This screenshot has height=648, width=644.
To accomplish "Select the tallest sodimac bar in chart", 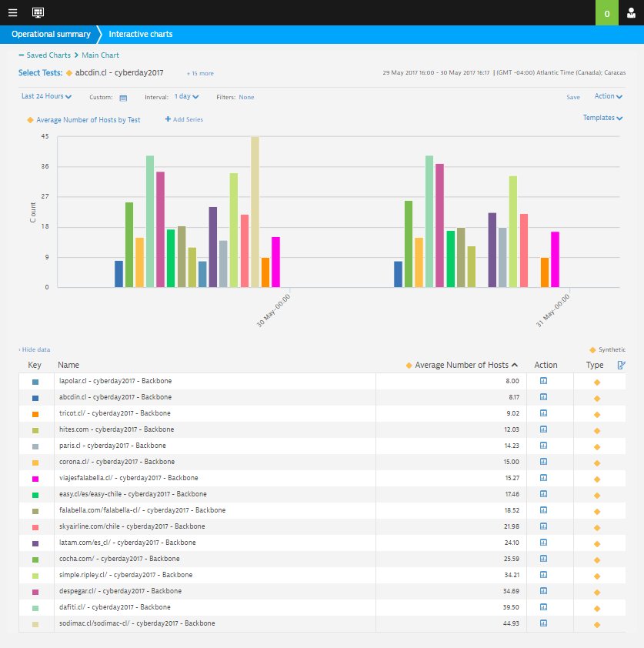I will click(x=255, y=212).
